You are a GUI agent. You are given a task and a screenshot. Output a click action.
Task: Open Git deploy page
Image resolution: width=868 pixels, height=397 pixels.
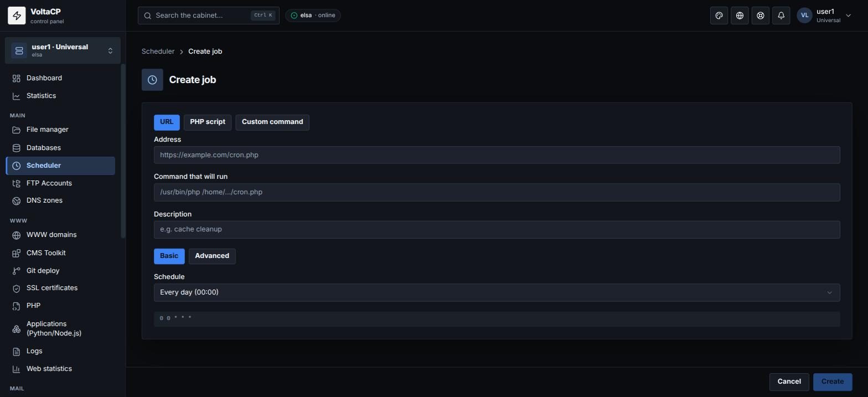point(60,271)
